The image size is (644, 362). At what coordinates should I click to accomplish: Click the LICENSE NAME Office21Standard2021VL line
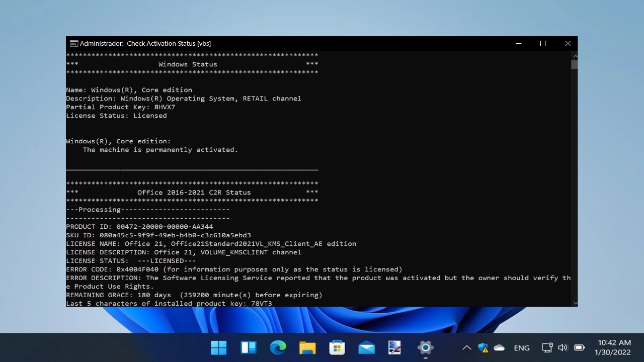[211, 244]
